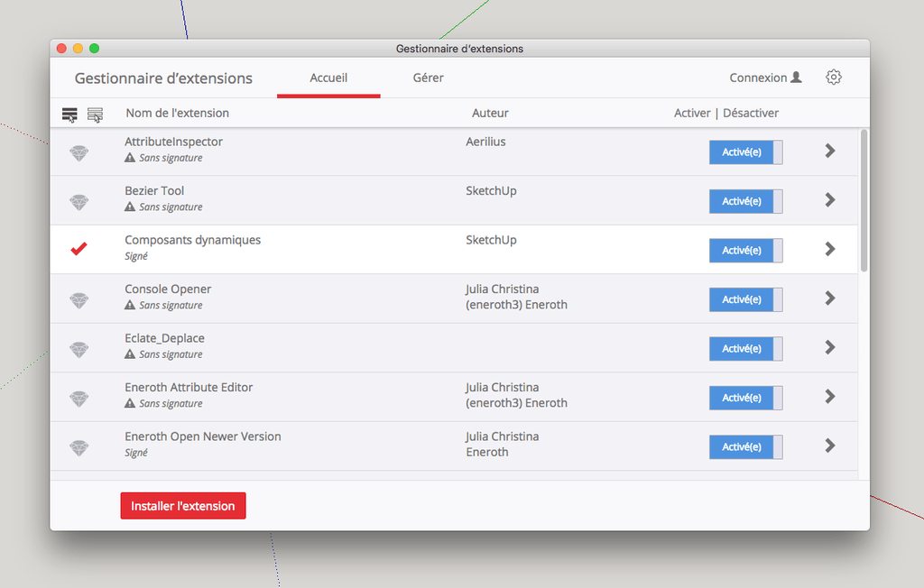
Task: Click the Console Opener extension name
Action: pos(168,289)
